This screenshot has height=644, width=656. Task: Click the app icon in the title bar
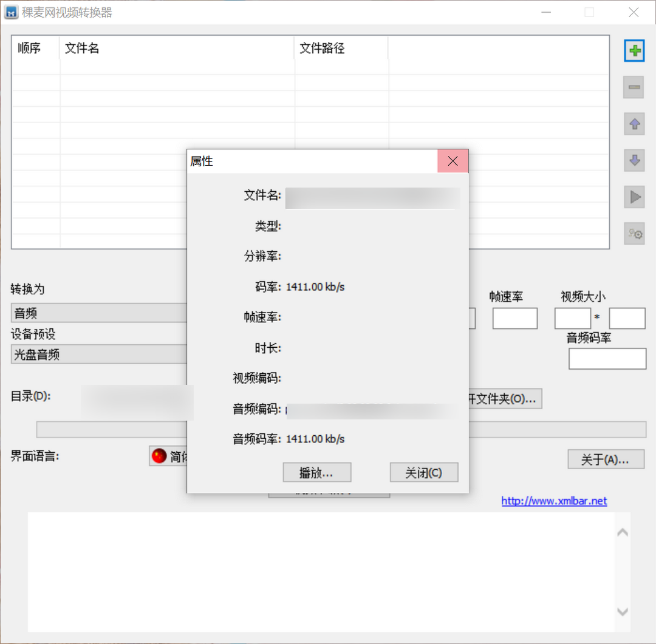click(x=10, y=12)
